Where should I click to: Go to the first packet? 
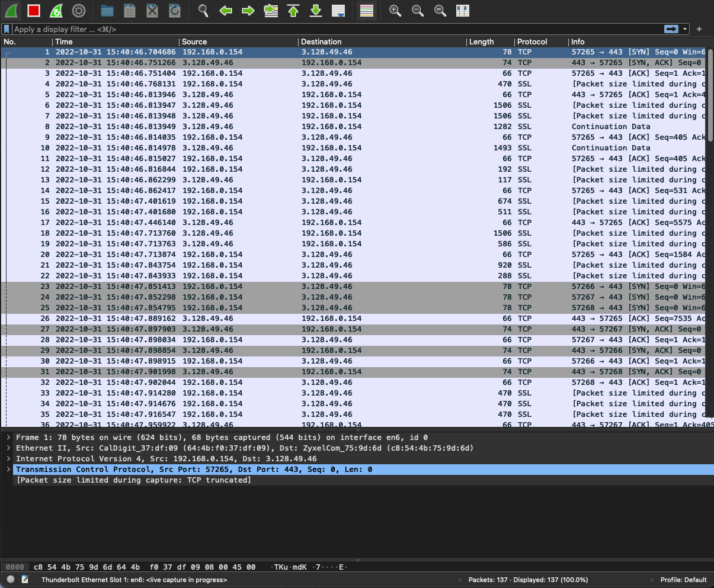[293, 11]
